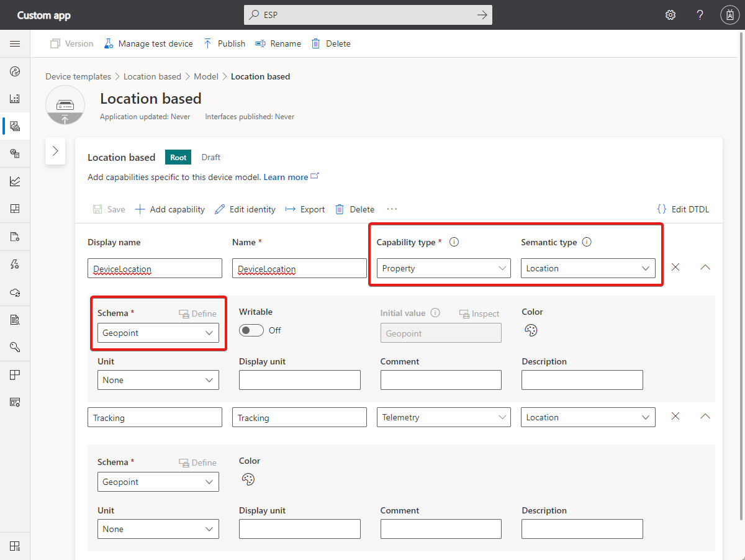Click the more options ellipsis

pos(392,209)
